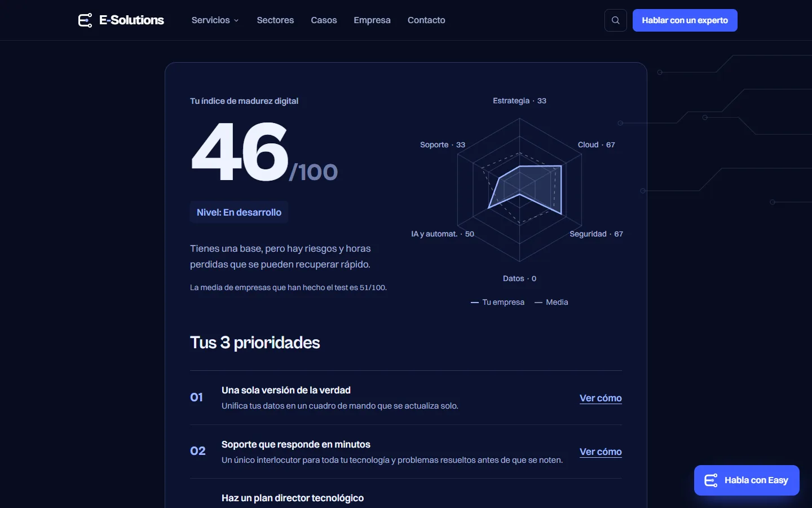Click the E-Solutions brand name text

(132, 20)
